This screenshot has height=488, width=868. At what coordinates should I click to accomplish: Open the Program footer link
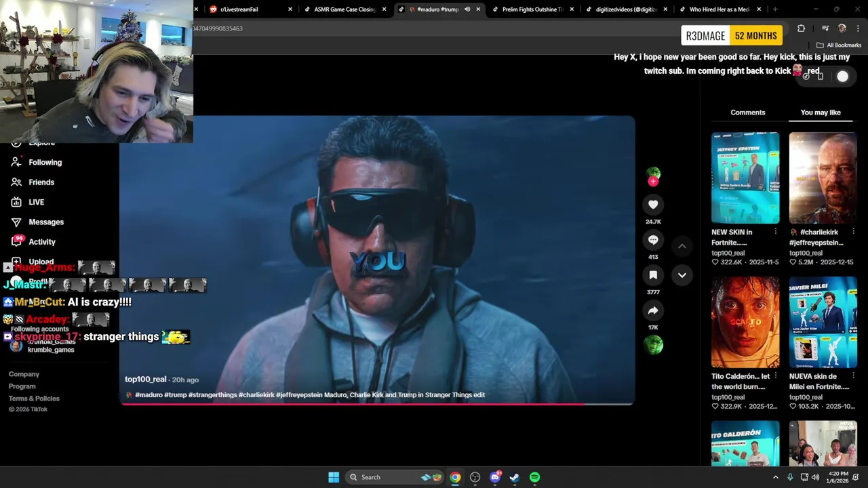(22, 386)
